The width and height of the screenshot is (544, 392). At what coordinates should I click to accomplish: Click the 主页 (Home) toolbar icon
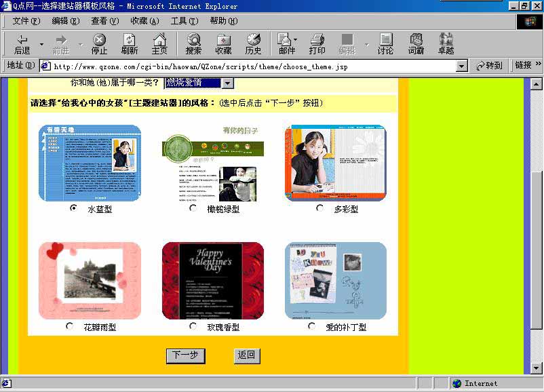pos(160,42)
